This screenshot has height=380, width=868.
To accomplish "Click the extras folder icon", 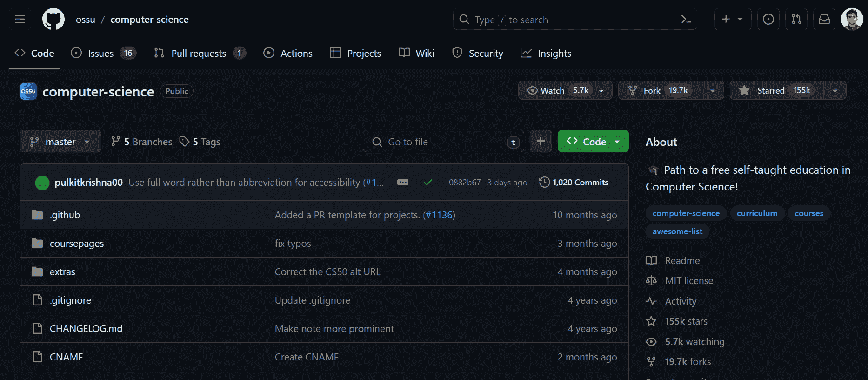I will click(37, 271).
